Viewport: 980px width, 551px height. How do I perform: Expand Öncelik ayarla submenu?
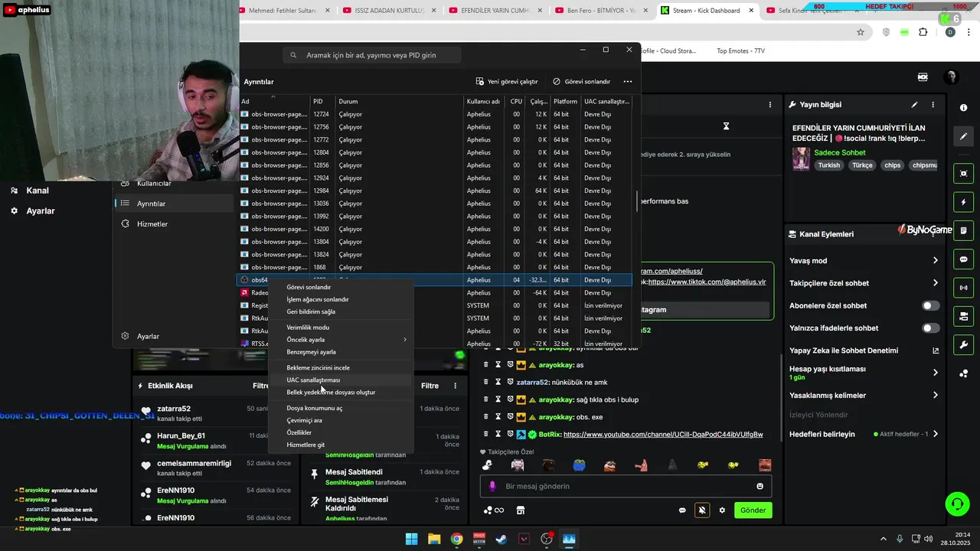point(341,340)
